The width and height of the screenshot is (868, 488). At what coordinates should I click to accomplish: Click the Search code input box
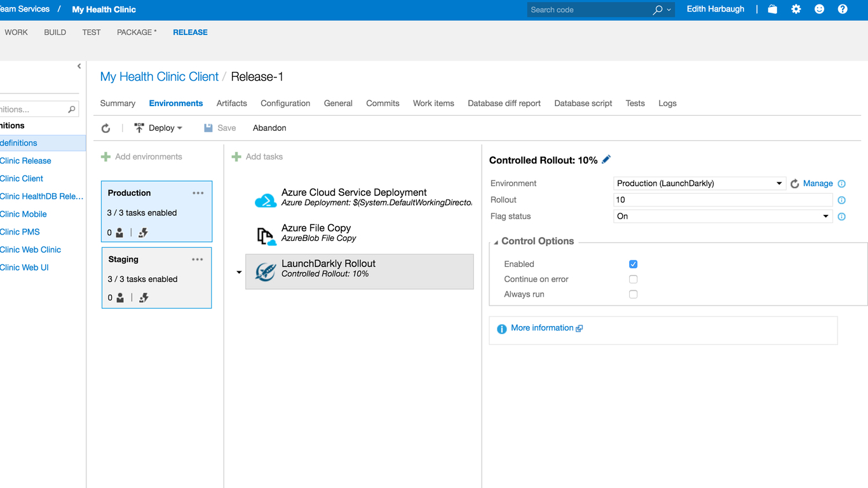(589, 10)
